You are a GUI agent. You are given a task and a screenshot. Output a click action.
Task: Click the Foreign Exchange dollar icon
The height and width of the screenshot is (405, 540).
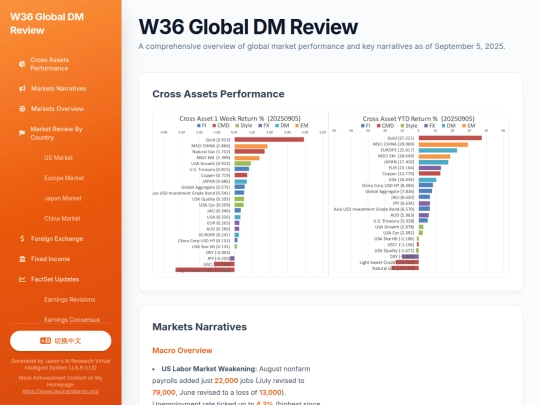[22, 239]
